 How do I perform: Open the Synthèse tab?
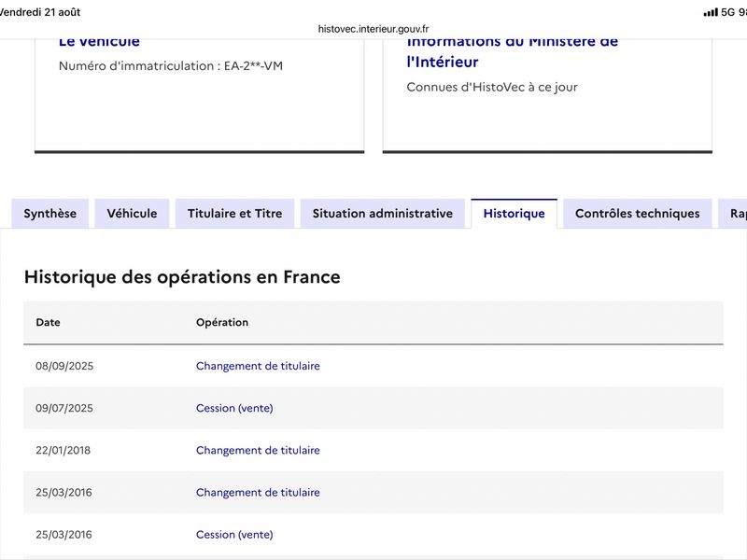click(50, 214)
